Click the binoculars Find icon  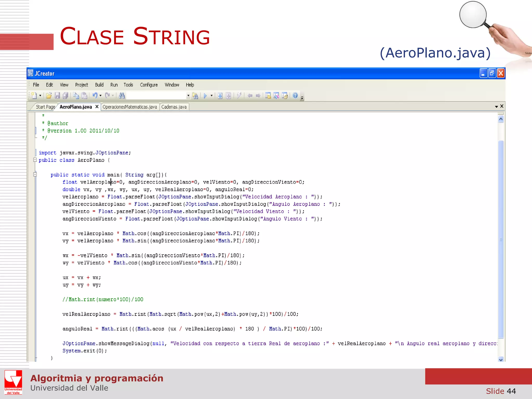[122, 96]
